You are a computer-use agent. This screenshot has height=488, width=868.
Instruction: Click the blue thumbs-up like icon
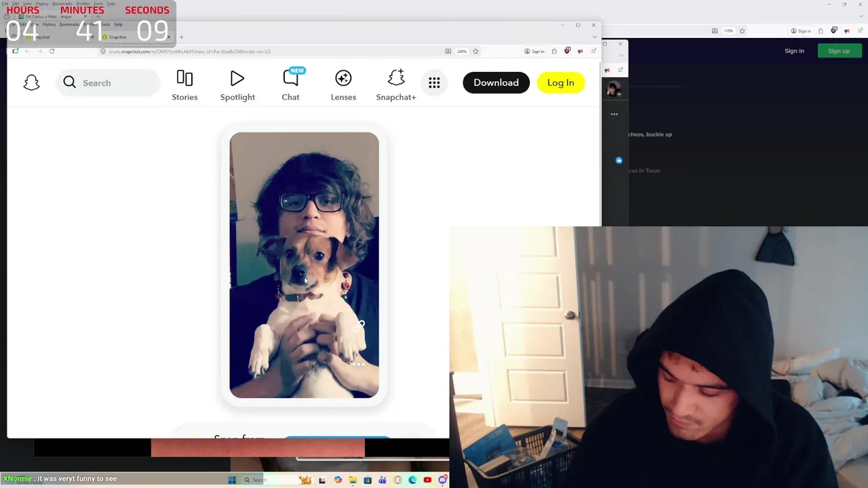point(618,161)
